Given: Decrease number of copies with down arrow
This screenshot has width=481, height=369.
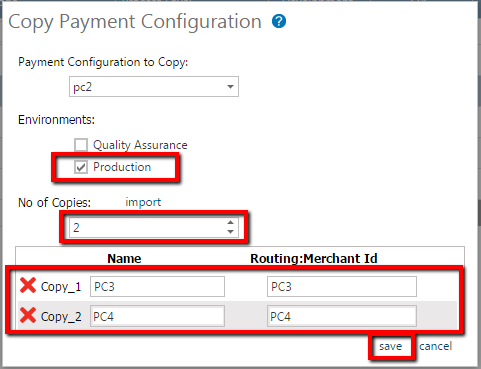Looking at the screenshot, I should (230, 232).
